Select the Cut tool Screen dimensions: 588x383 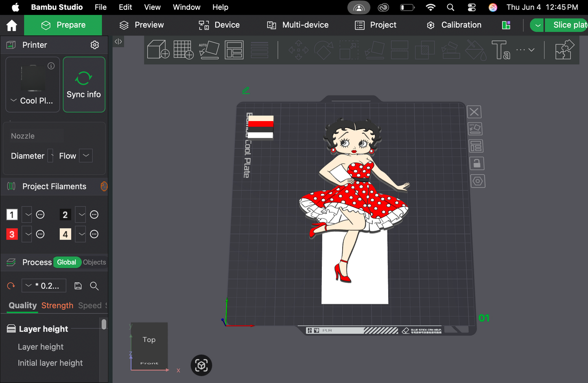pos(400,50)
